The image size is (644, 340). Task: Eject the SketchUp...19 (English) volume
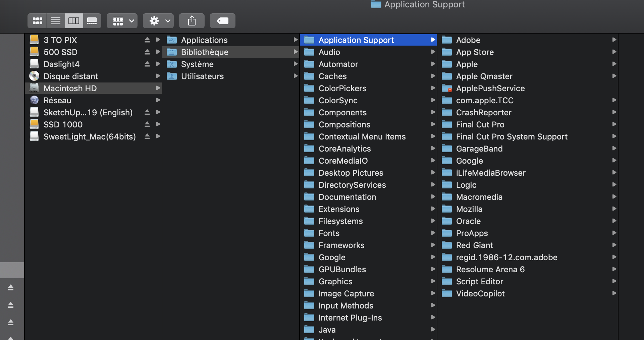coord(147,112)
